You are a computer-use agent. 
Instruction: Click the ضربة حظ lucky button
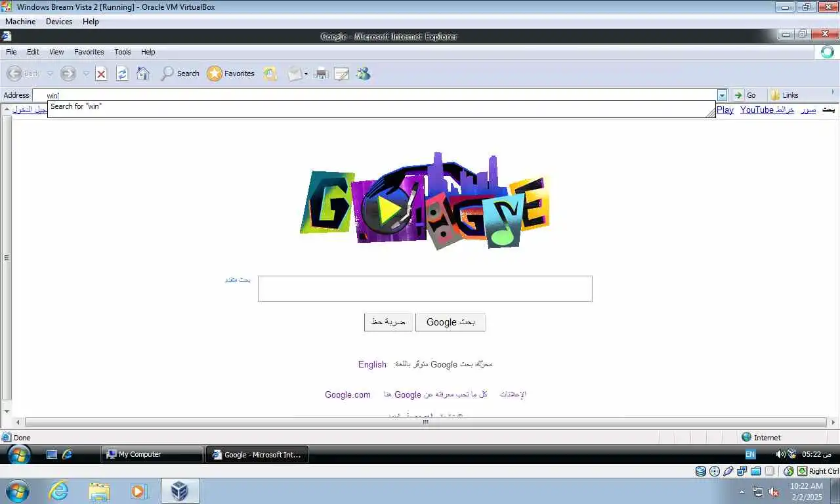(x=388, y=322)
